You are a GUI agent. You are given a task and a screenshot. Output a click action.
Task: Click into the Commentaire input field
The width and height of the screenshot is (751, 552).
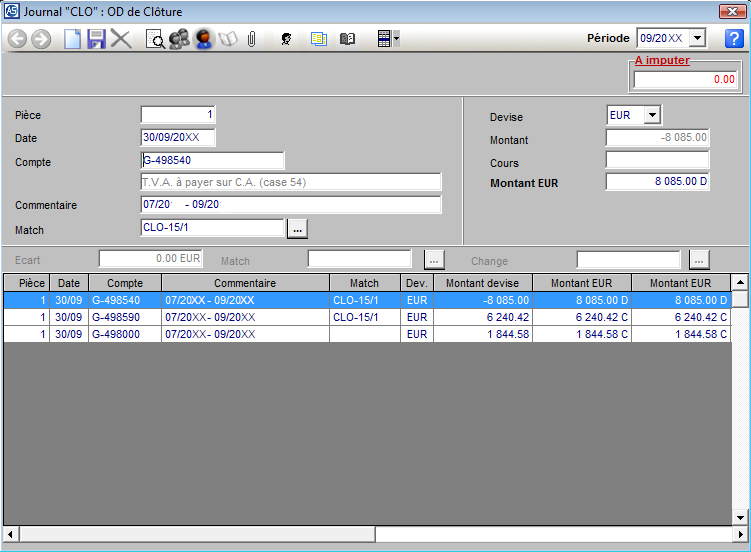coord(290,205)
